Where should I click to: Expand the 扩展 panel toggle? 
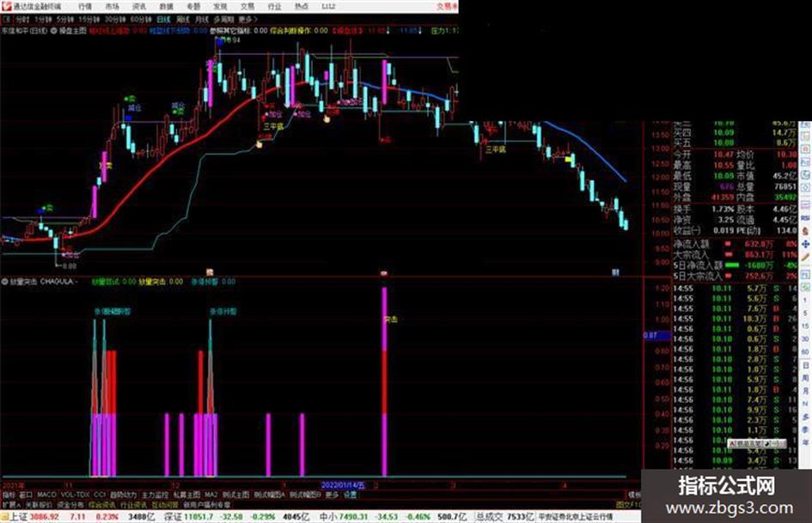pos(10,504)
